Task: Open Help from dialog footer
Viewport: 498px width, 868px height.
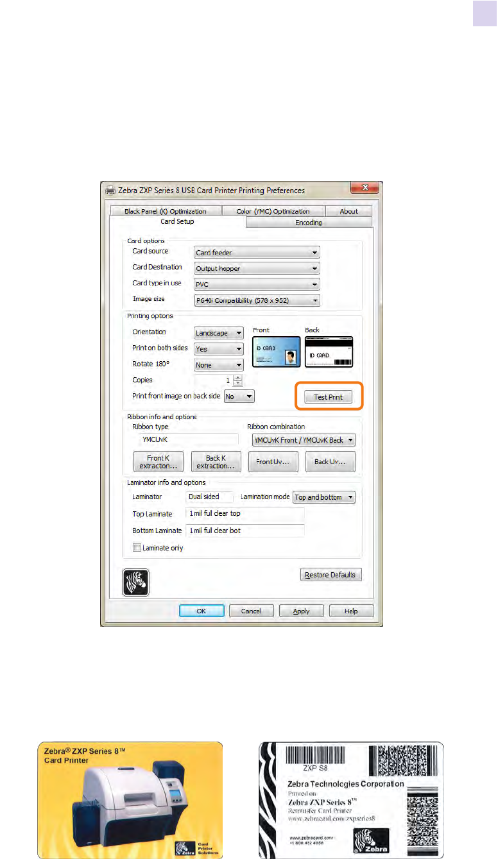Action: click(351, 611)
